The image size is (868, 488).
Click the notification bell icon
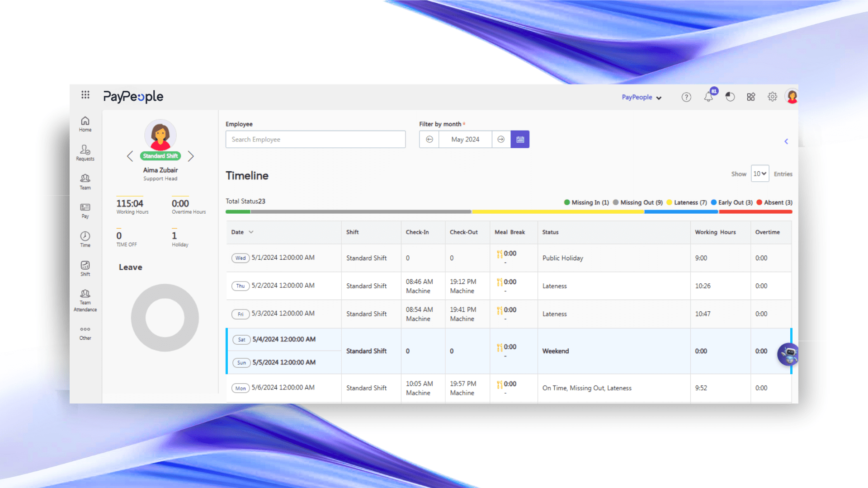coord(708,97)
